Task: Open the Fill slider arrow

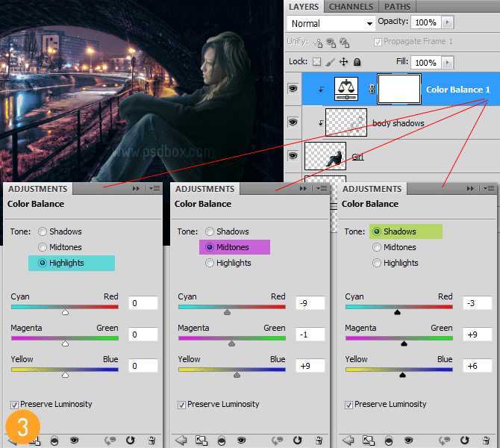Action: (x=446, y=63)
